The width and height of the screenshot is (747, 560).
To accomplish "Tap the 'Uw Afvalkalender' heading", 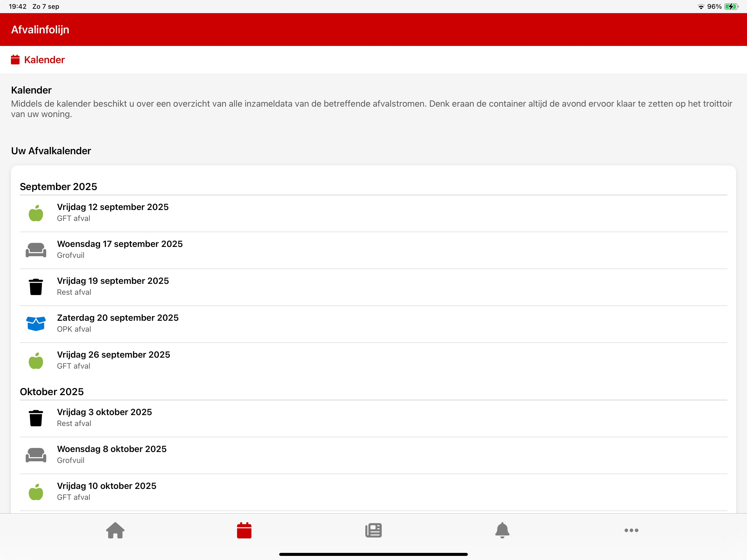I will tap(51, 151).
